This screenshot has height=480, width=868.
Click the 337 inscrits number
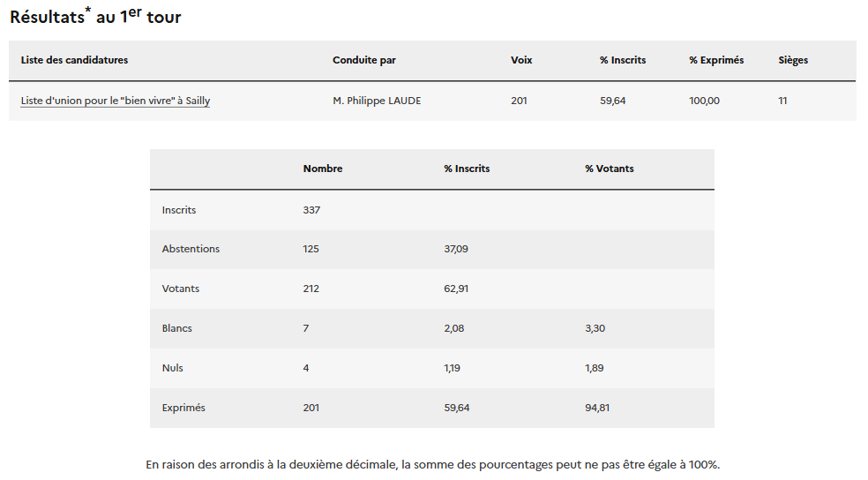pyautogui.click(x=311, y=210)
